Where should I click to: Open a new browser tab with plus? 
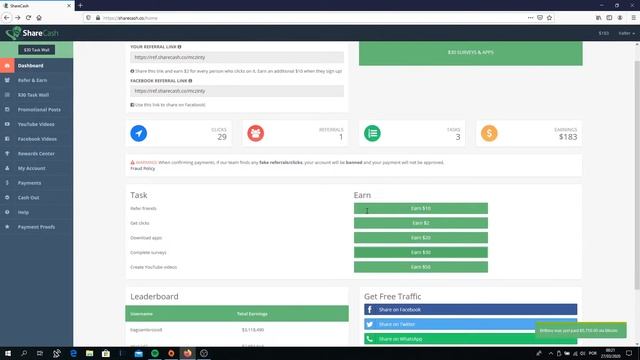[x=80, y=5]
